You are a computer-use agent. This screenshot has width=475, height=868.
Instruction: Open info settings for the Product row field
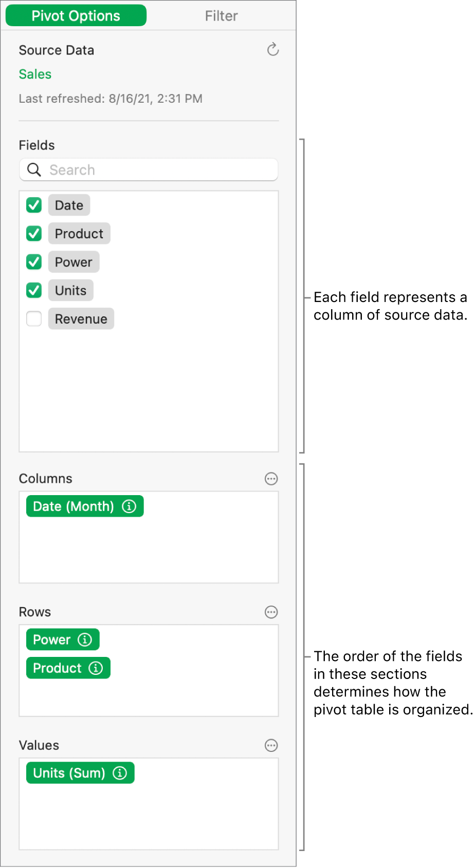96,668
